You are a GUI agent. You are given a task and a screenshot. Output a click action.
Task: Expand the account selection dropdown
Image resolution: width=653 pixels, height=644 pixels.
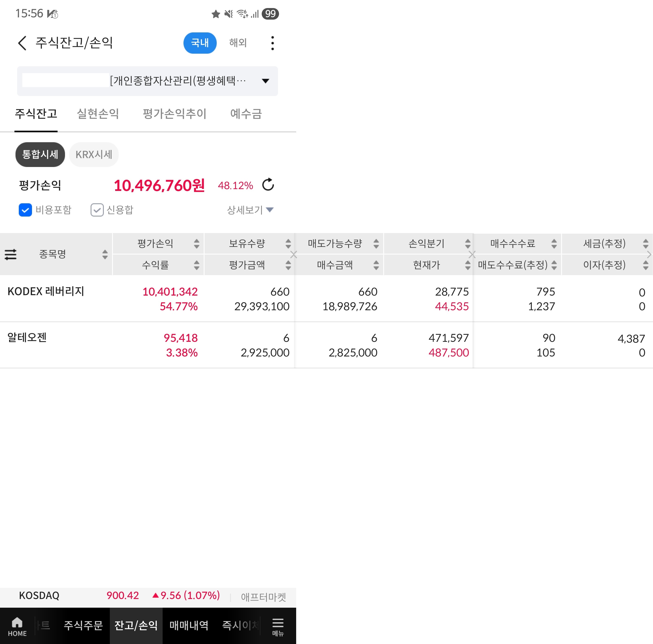tap(265, 81)
